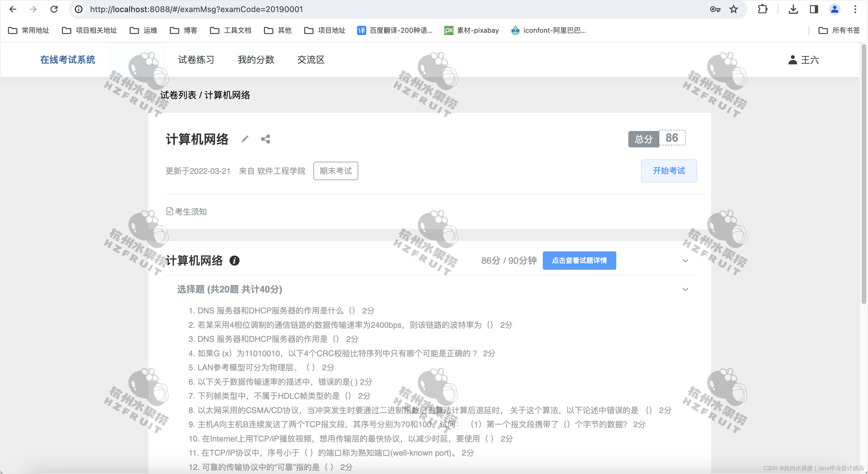This screenshot has height=474, width=868.
Task: Click the share icon next to exam title
Action: tap(266, 139)
